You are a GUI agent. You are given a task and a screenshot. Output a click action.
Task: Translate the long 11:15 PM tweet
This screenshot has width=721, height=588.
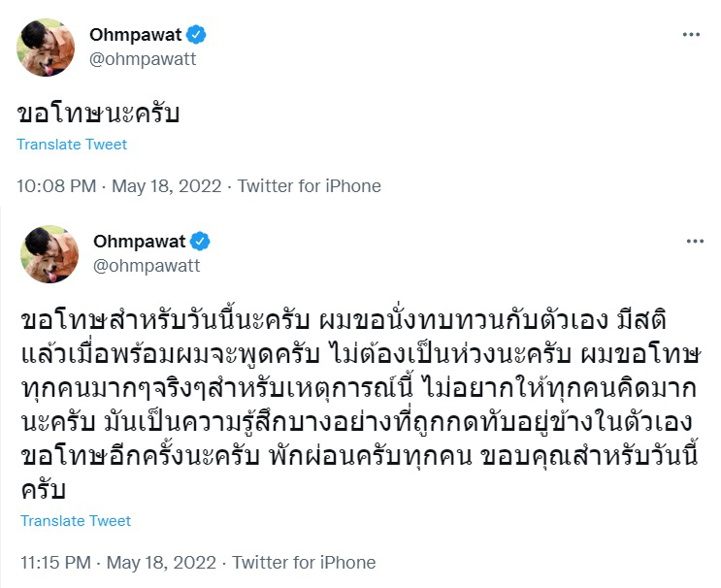coord(76,521)
